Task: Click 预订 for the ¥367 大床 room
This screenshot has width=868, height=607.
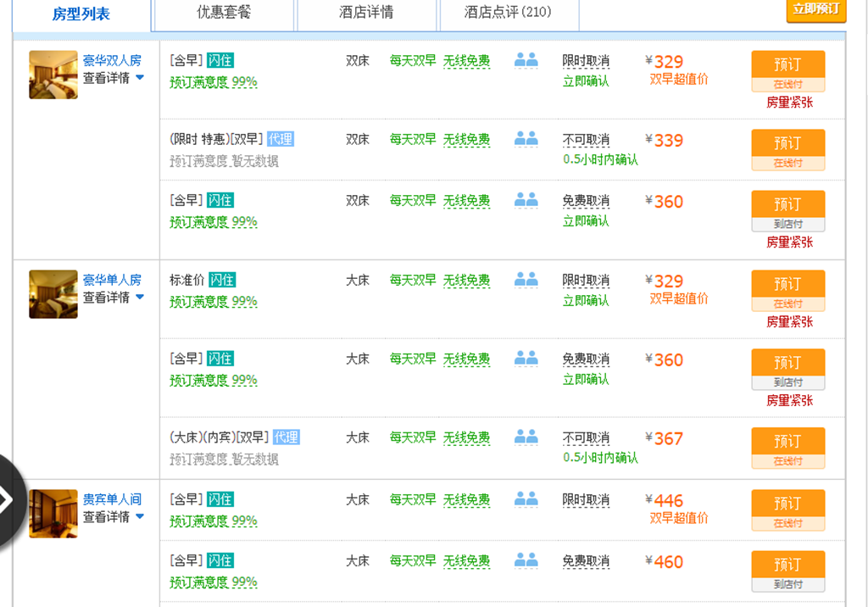Action: (787, 441)
